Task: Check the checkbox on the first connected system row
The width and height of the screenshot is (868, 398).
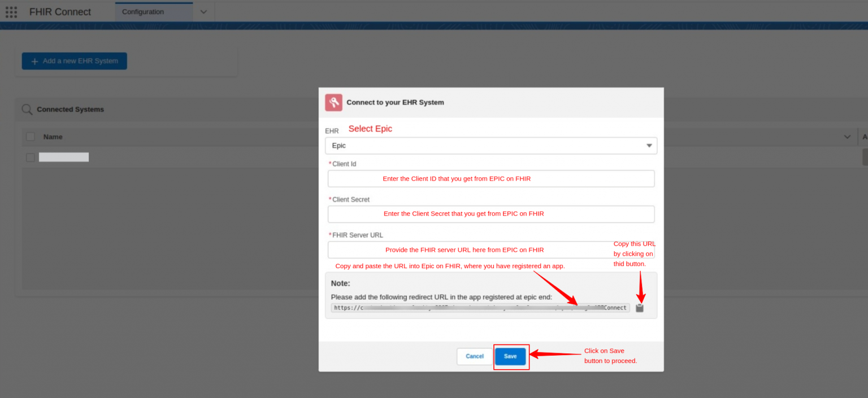Action: [x=30, y=157]
